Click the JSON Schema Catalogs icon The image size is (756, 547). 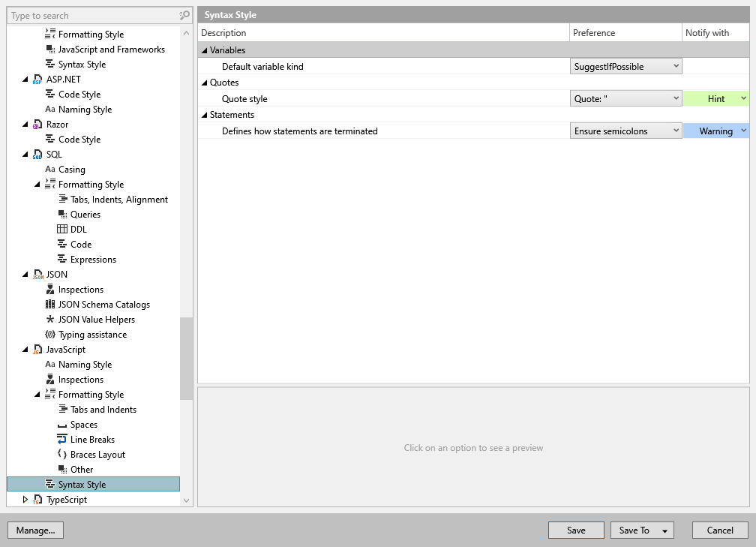point(50,305)
